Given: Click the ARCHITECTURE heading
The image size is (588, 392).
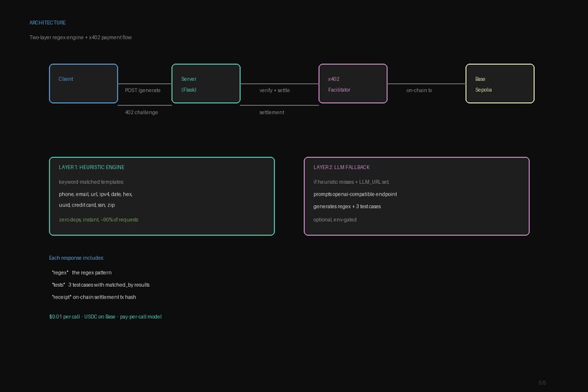Looking at the screenshot, I should (47, 23).
